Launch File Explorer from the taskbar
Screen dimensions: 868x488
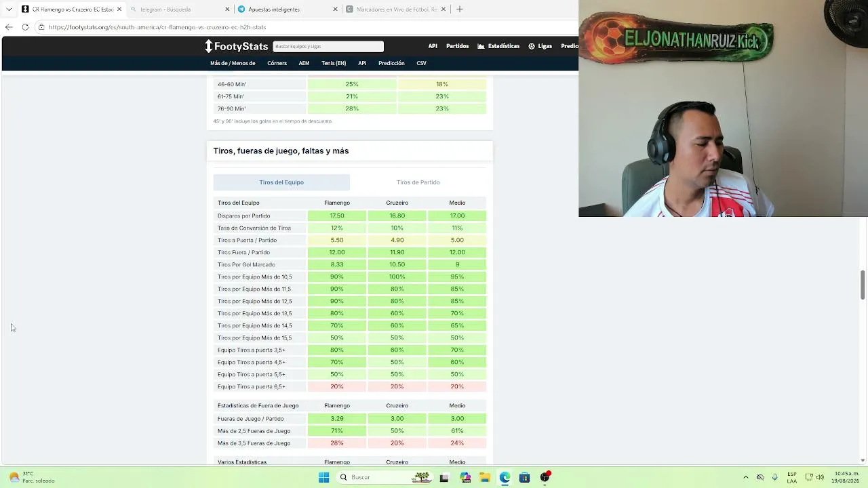click(x=485, y=477)
